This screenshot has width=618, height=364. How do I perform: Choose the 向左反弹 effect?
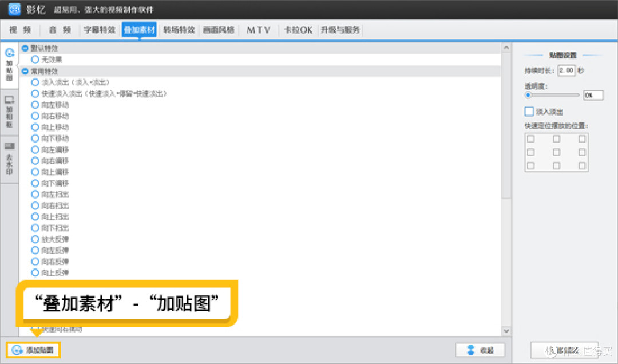(x=35, y=251)
